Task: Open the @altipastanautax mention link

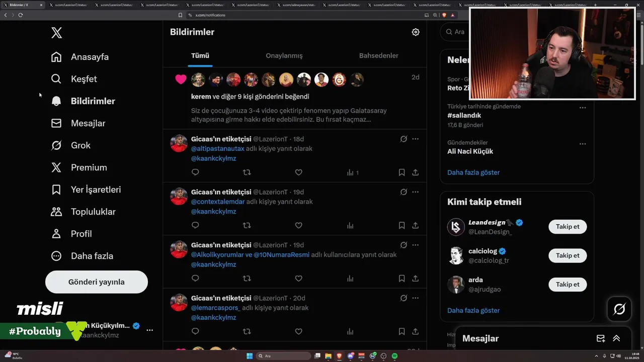Action: coord(218,149)
